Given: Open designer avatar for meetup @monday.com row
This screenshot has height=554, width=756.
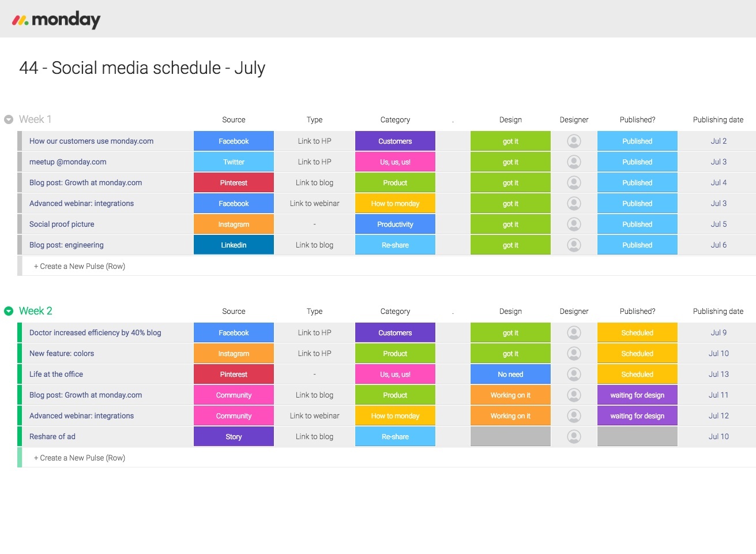Looking at the screenshot, I should 574,162.
